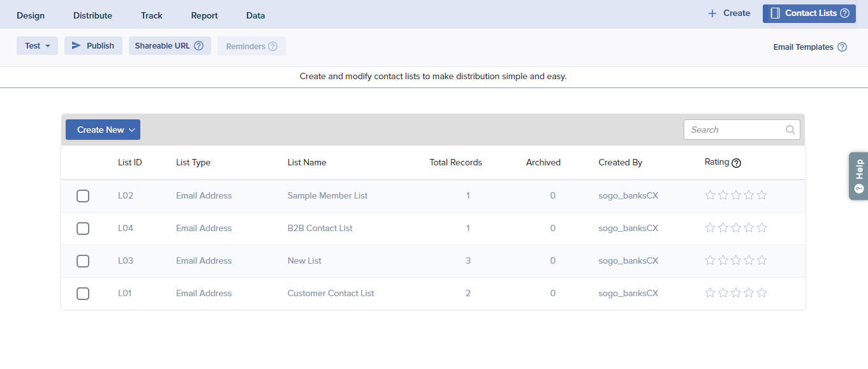Click into the Search input field
The image size is (868, 369).
point(733,130)
